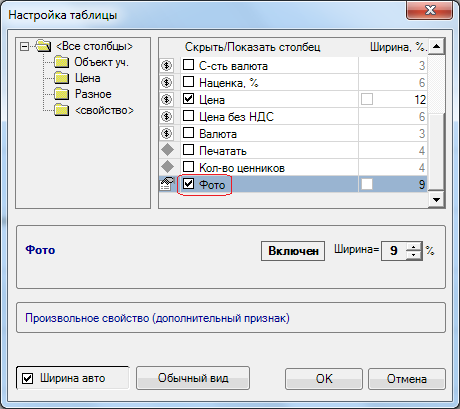Click the scroll down arrow of column list
Image resolution: width=460 pixels, height=409 pixels.
pyautogui.click(x=436, y=200)
